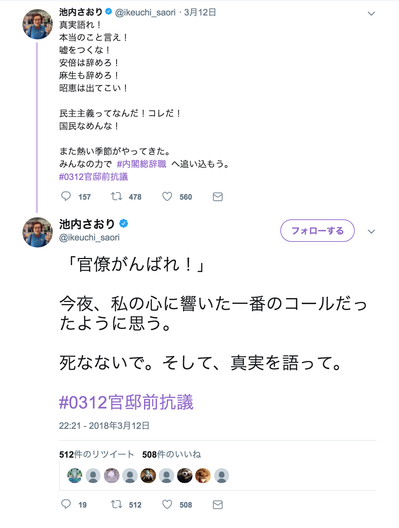Open the large #0312官邸前抗議 hashtag link

(x=126, y=402)
